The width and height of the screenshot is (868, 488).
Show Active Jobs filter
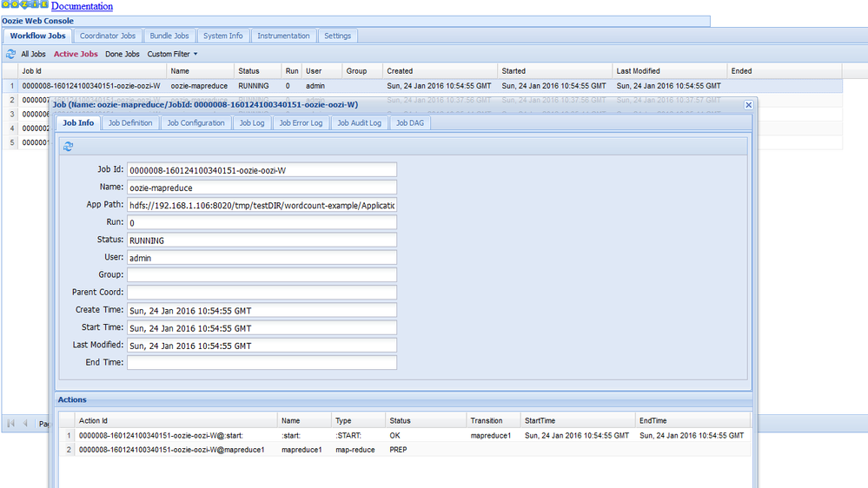[x=76, y=54]
